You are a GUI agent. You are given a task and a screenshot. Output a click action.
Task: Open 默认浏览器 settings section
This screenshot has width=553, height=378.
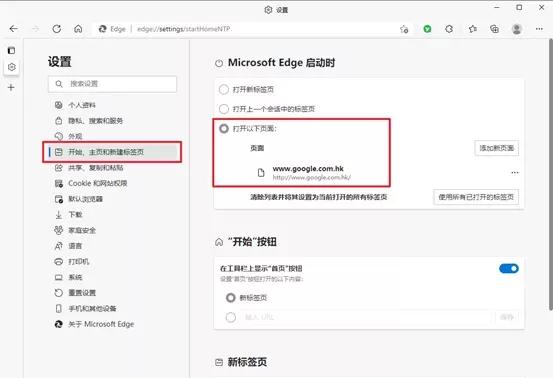tap(78, 199)
